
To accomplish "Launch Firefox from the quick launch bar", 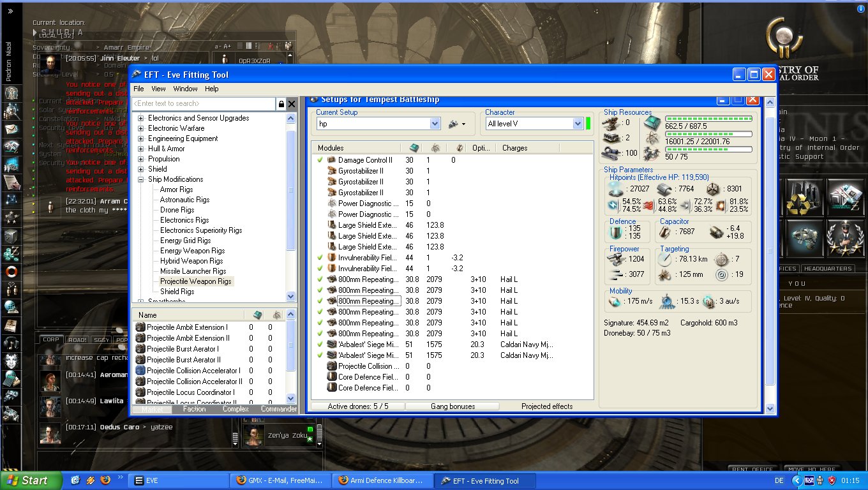I will coord(105,480).
